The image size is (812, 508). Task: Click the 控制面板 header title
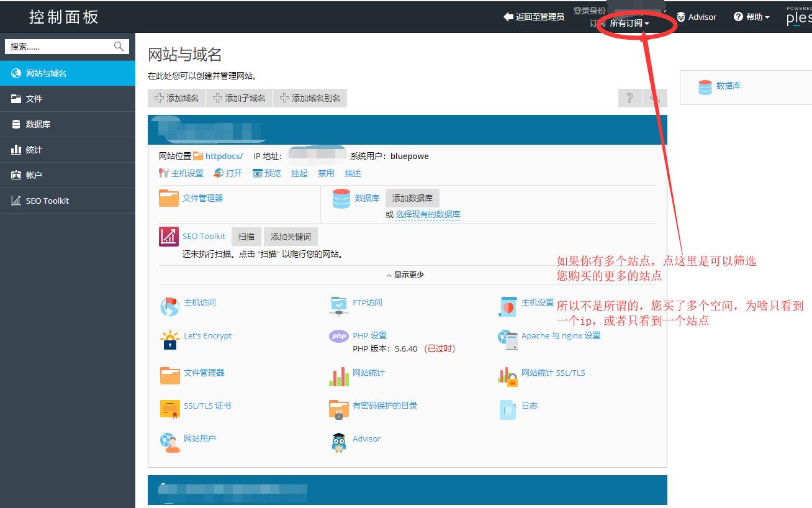point(64,17)
